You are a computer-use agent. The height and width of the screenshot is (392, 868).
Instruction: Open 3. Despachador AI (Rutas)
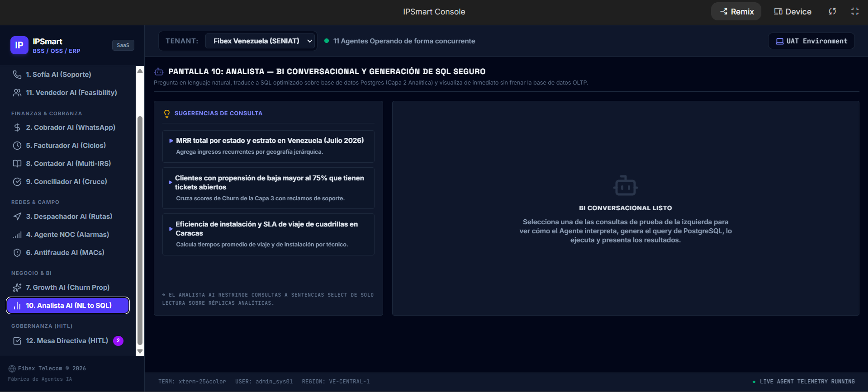click(68, 217)
